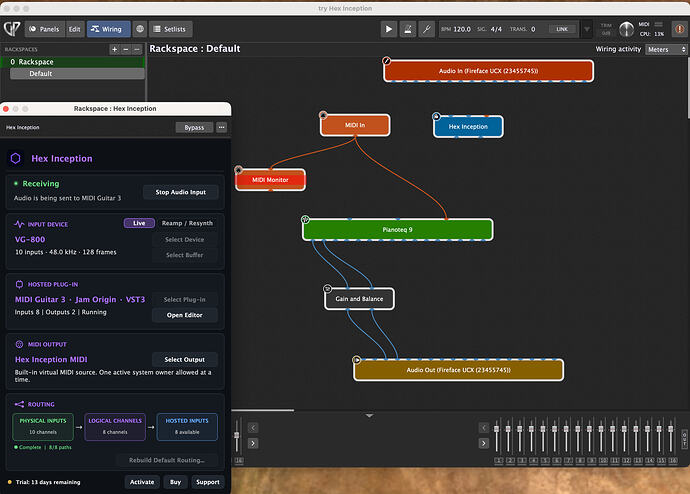Open the Edit view
This screenshot has width=690, height=494.
(74, 29)
